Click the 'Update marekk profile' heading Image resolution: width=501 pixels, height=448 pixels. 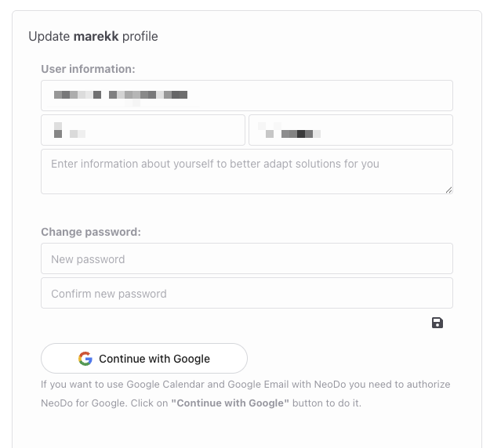click(93, 36)
